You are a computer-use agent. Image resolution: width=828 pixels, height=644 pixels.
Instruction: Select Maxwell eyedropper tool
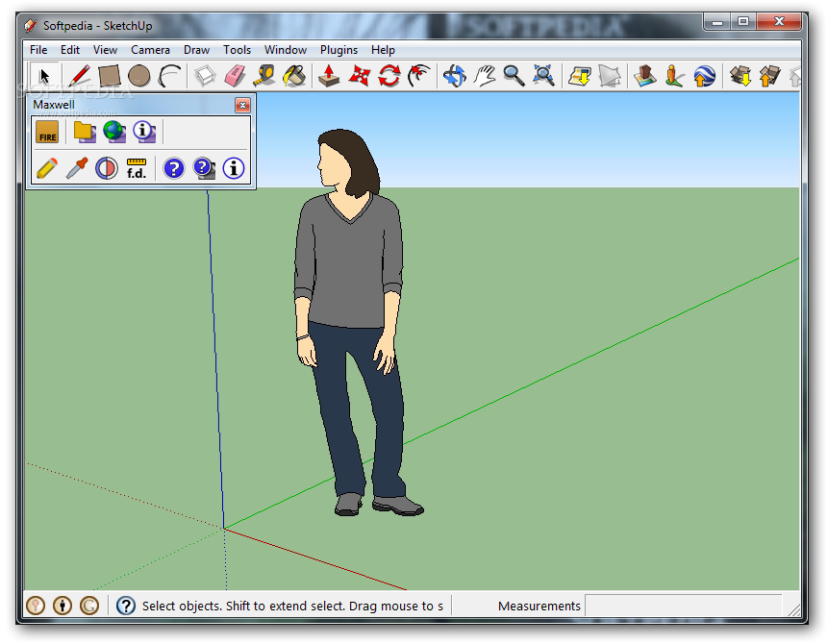click(77, 168)
